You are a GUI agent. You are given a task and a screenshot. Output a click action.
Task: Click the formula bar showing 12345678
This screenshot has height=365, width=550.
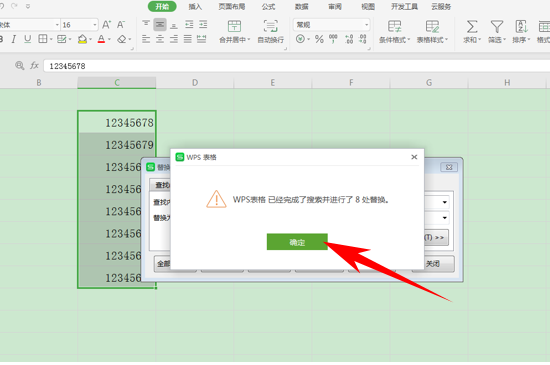point(296,66)
